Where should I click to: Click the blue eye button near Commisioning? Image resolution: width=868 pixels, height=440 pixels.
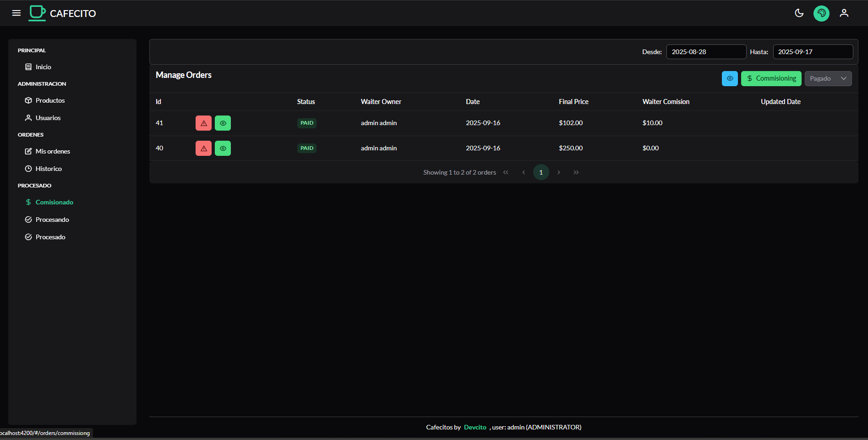[x=730, y=78]
